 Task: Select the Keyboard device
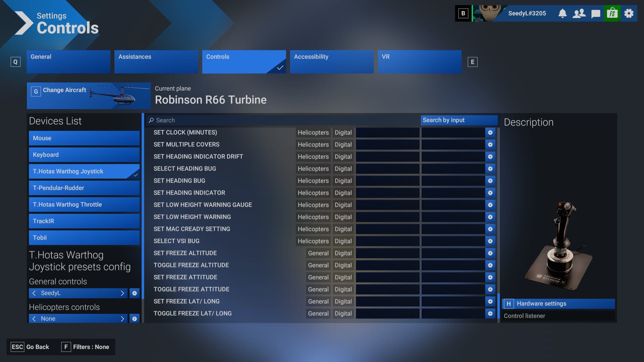(x=84, y=155)
